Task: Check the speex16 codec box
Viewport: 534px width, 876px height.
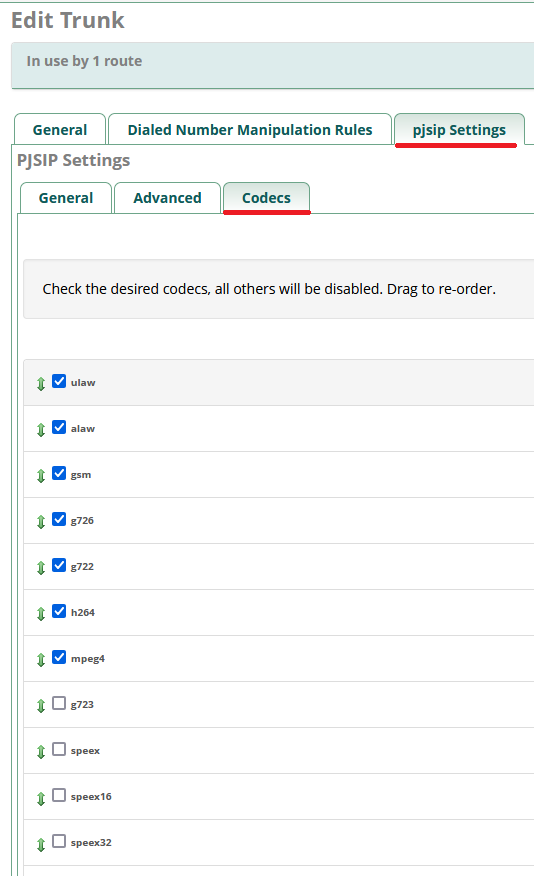Action: 59,795
